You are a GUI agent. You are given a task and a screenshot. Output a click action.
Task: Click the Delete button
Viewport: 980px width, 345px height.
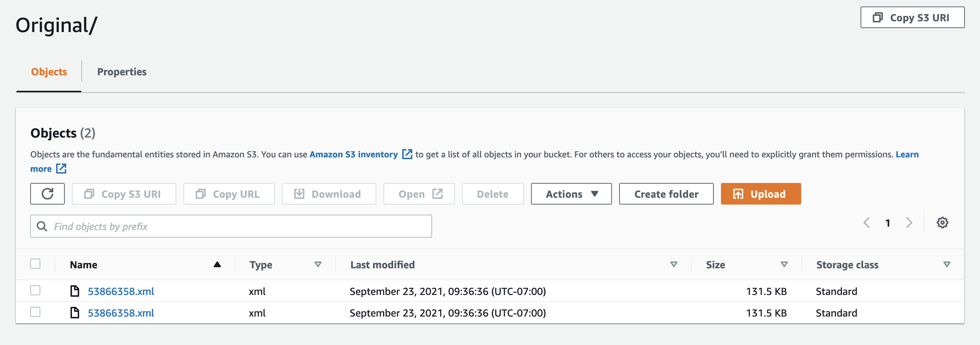click(x=493, y=194)
